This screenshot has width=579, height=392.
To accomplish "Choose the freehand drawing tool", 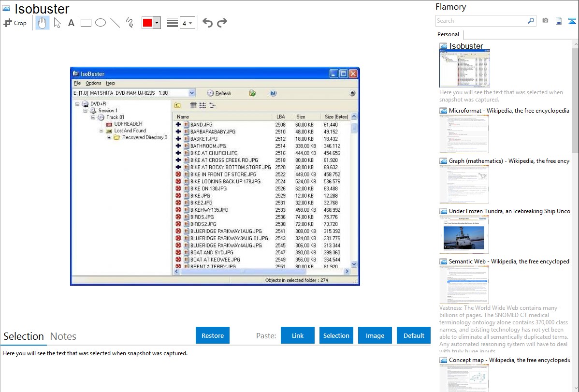I will point(130,23).
